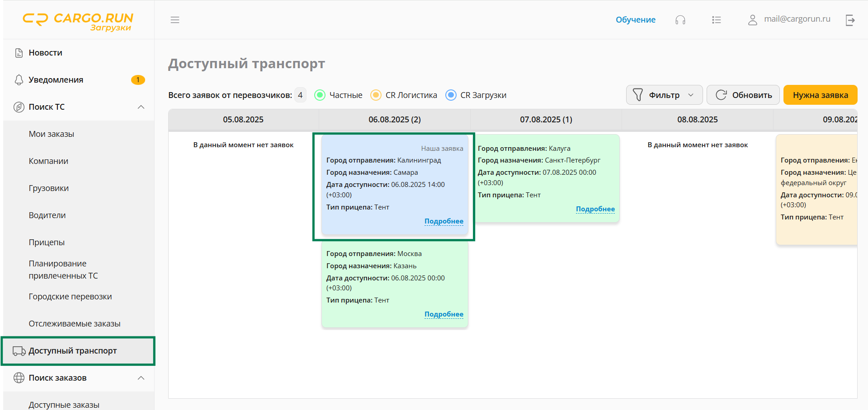868x410 pixels.
Task: Click the Уведомления bell icon
Action: [x=19, y=80]
